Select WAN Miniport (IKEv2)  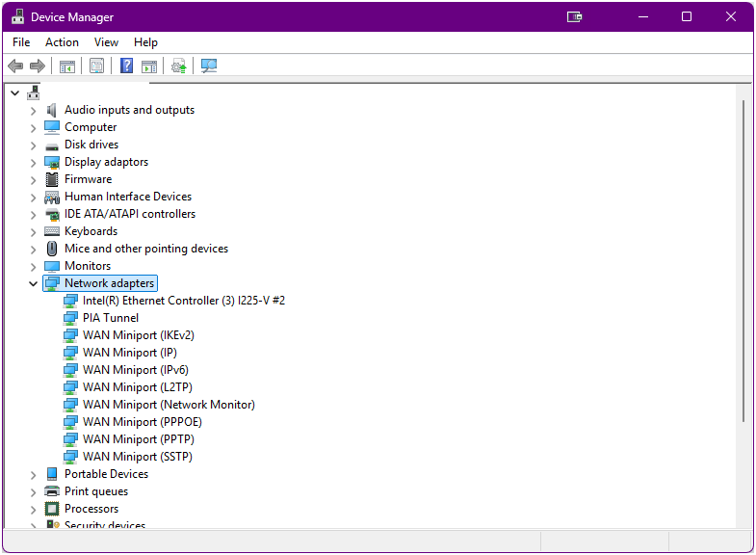tap(139, 335)
